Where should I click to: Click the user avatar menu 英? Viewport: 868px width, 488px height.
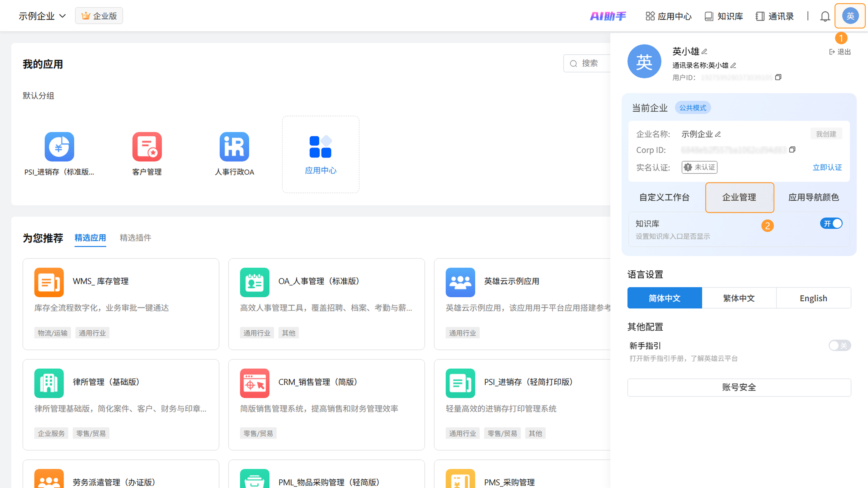850,16
